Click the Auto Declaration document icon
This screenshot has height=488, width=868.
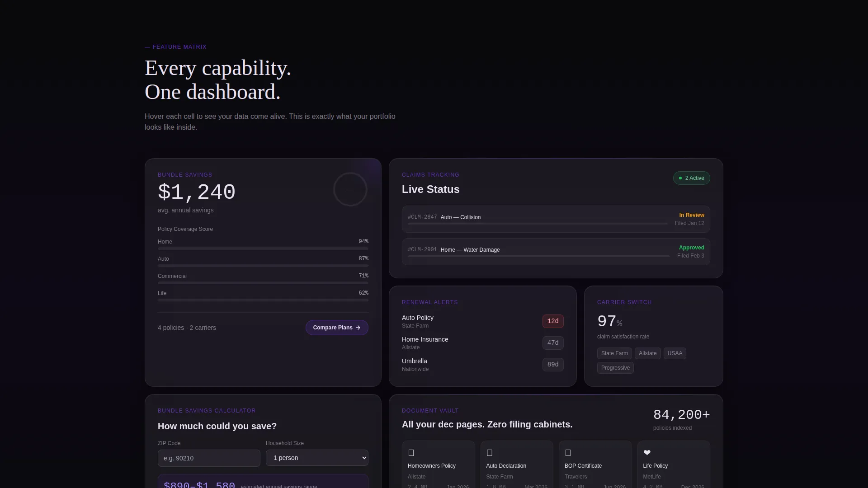(x=489, y=453)
